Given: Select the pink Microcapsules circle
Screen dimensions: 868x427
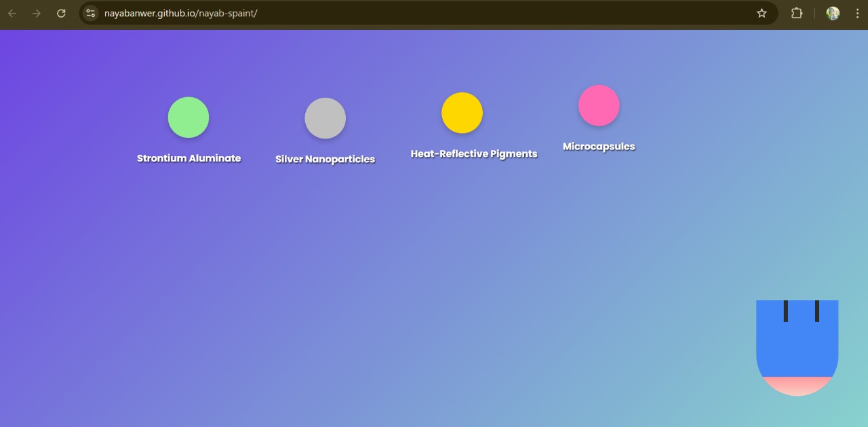Looking at the screenshot, I should (599, 105).
